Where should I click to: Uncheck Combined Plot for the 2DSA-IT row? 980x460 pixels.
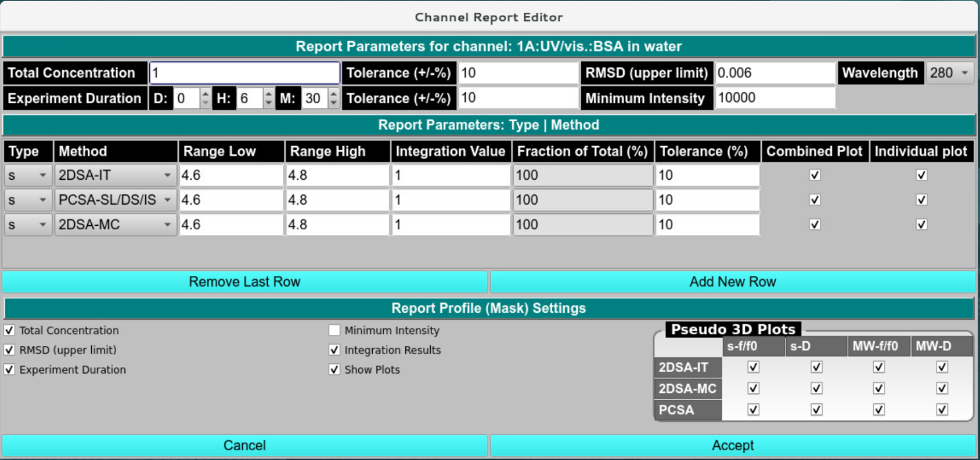coord(814,175)
